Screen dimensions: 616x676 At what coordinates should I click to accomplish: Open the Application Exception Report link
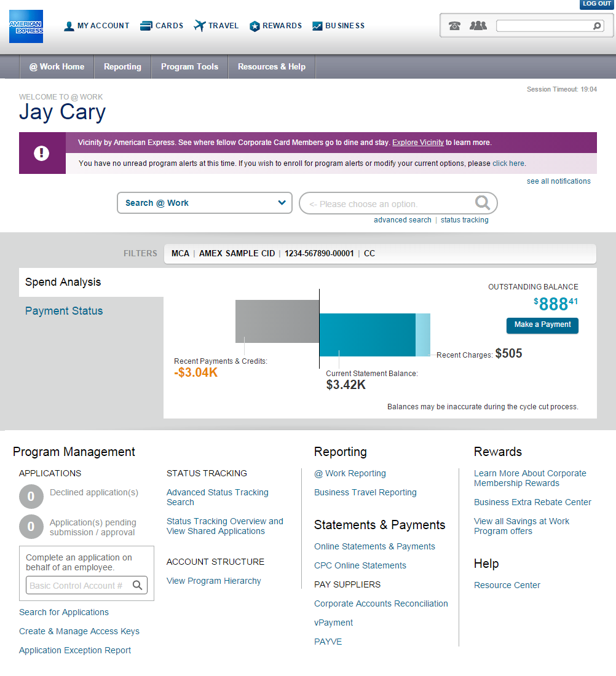point(75,650)
